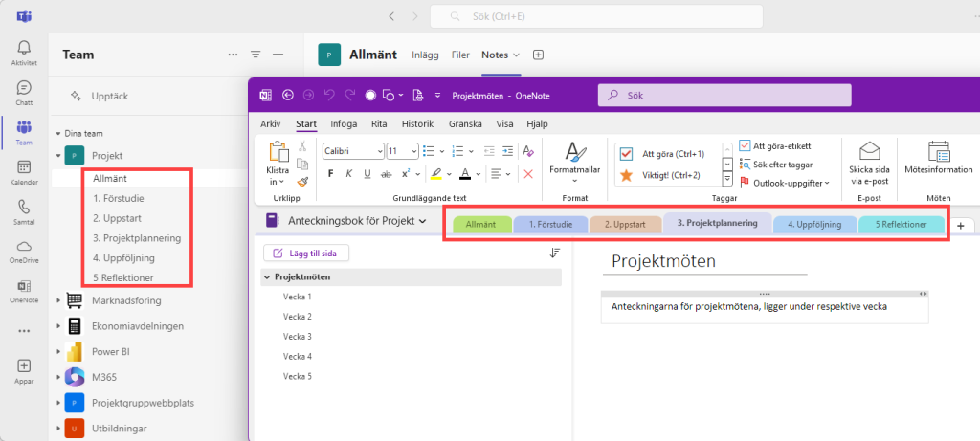The image size is (980, 441).
Task: Open Samtal phone icon in Teams sidebar
Action: (x=24, y=212)
